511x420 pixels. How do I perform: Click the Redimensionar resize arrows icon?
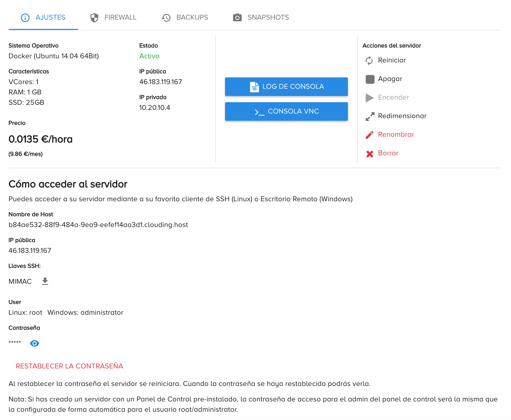[370, 116]
